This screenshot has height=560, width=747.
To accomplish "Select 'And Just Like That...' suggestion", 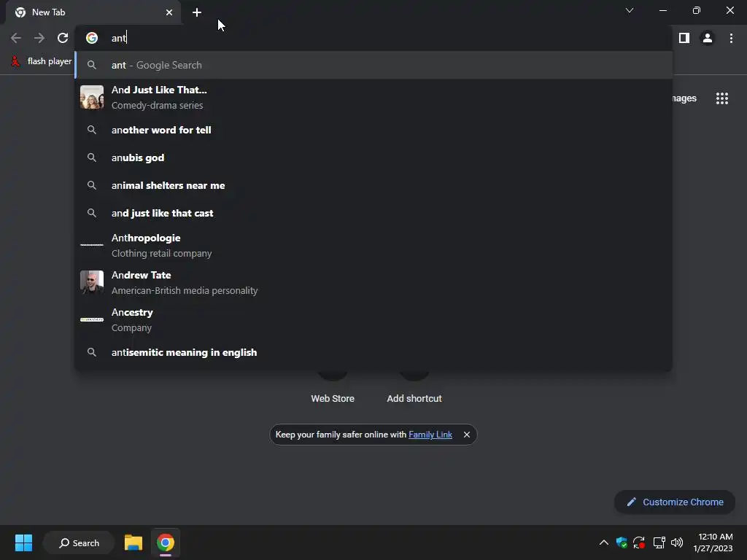I will click(373, 98).
